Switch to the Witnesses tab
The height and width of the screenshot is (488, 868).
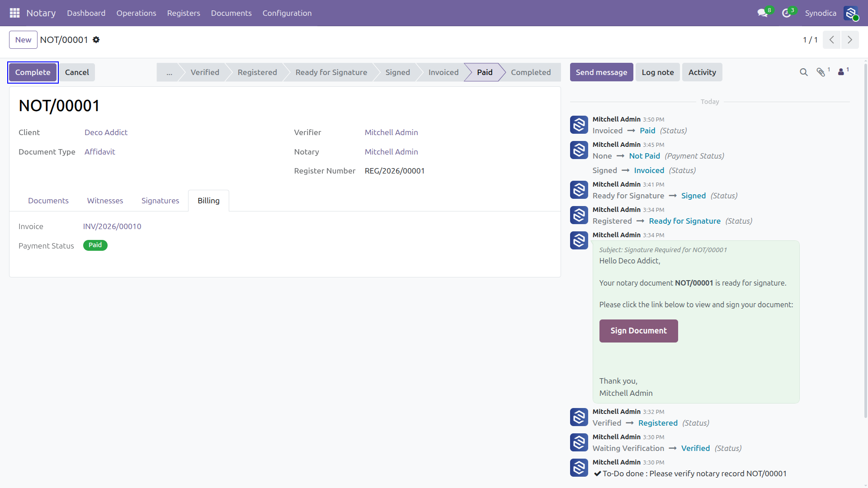tap(105, 201)
